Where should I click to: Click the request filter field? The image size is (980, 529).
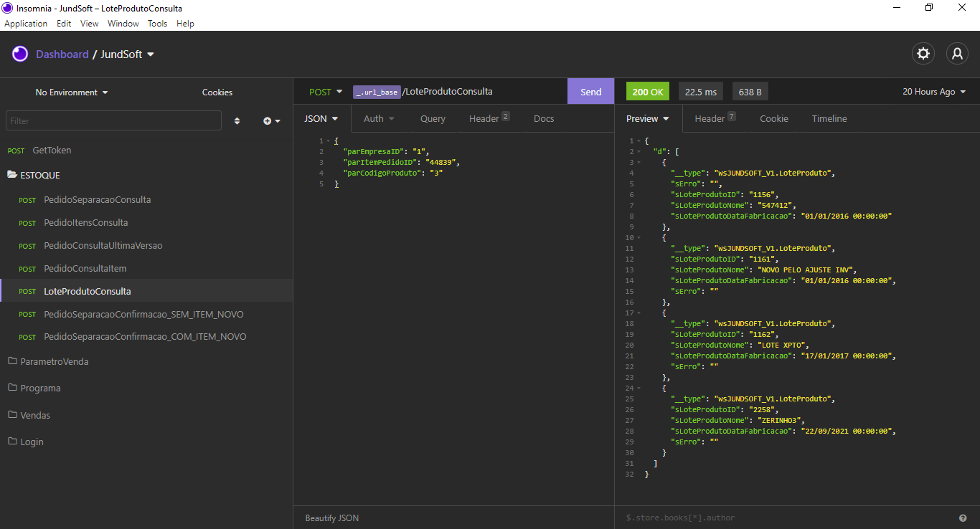coord(113,120)
